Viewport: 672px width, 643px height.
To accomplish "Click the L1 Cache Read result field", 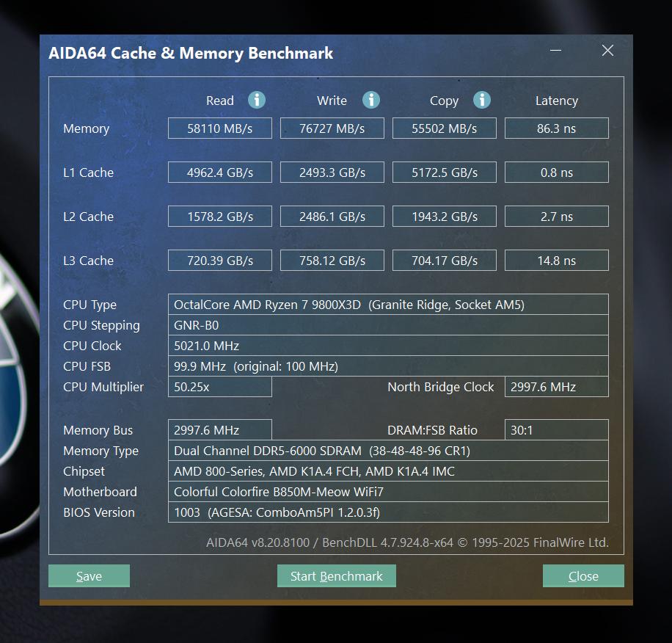I will [x=219, y=172].
